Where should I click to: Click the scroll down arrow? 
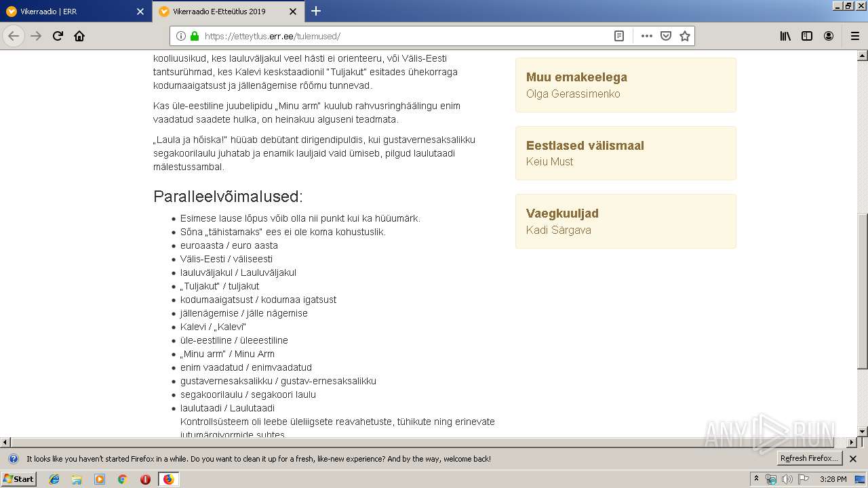(x=863, y=431)
